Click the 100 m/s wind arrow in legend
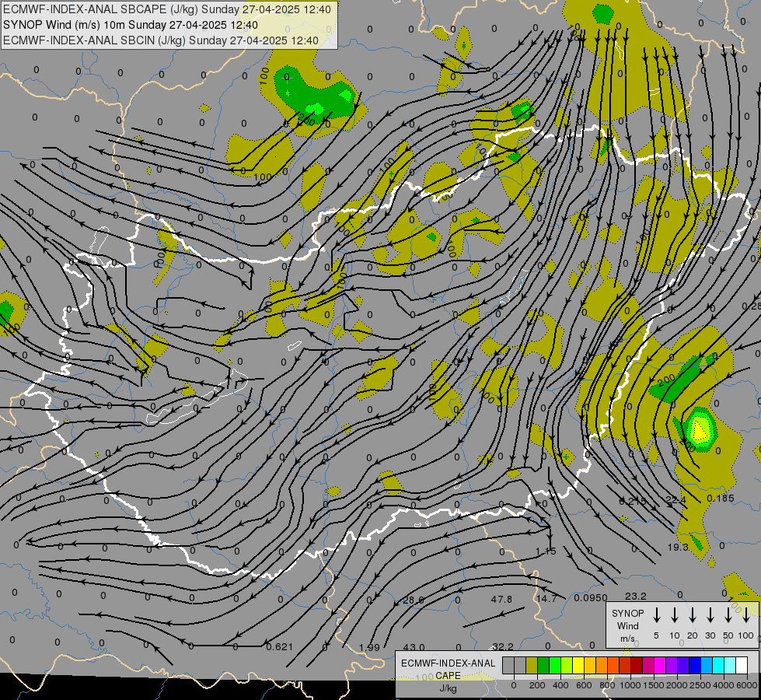Viewport: 761px width, 700px height. tap(746, 615)
